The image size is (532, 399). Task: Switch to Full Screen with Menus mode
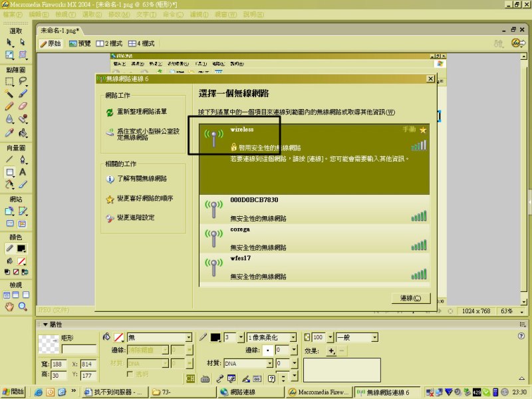pyautogui.click(x=16, y=295)
